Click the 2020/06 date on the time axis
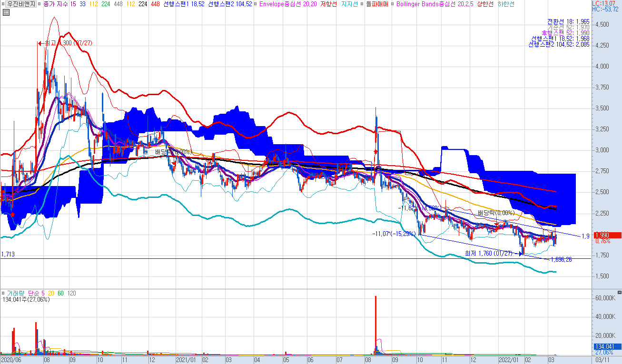 (10, 361)
